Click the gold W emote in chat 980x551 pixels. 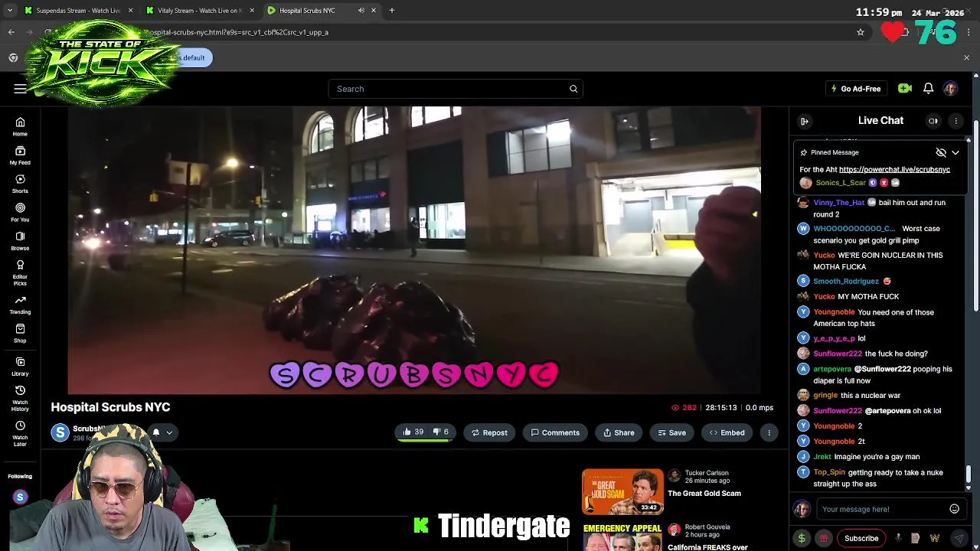934,538
